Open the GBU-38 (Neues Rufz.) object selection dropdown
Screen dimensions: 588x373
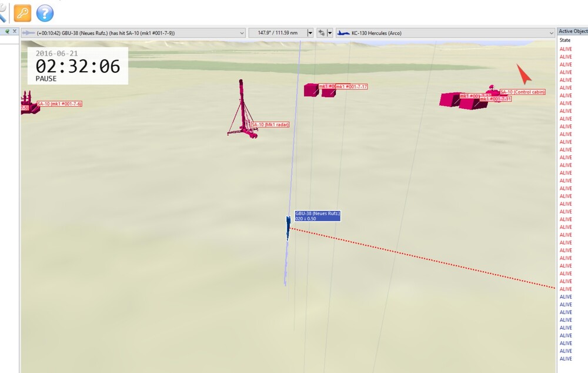coord(133,33)
